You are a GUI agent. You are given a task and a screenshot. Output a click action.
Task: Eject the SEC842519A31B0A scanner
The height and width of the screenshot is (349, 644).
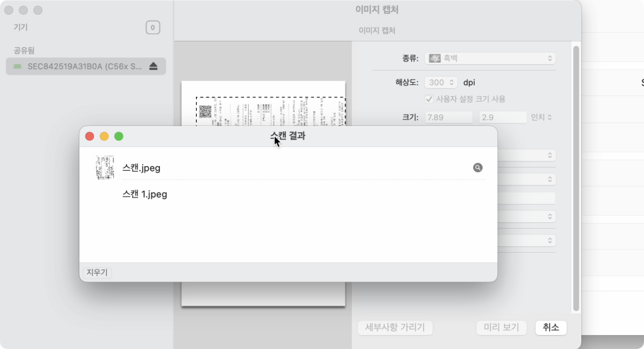[153, 66]
